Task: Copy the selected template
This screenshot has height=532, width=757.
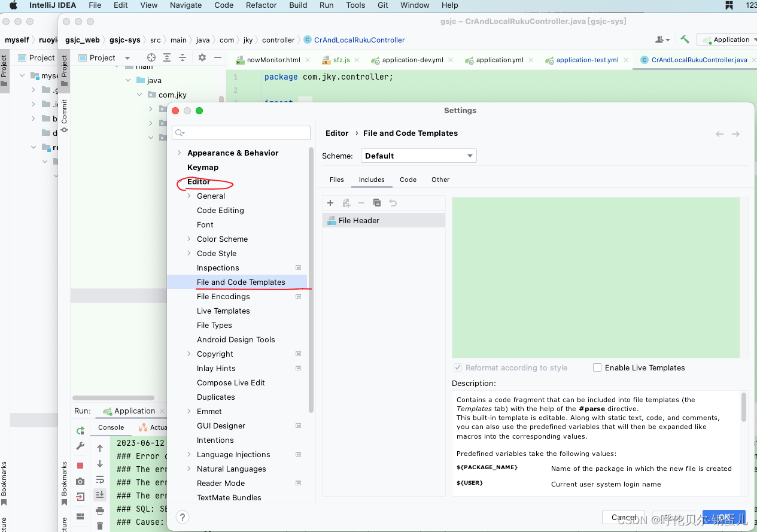Action: (377, 203)
